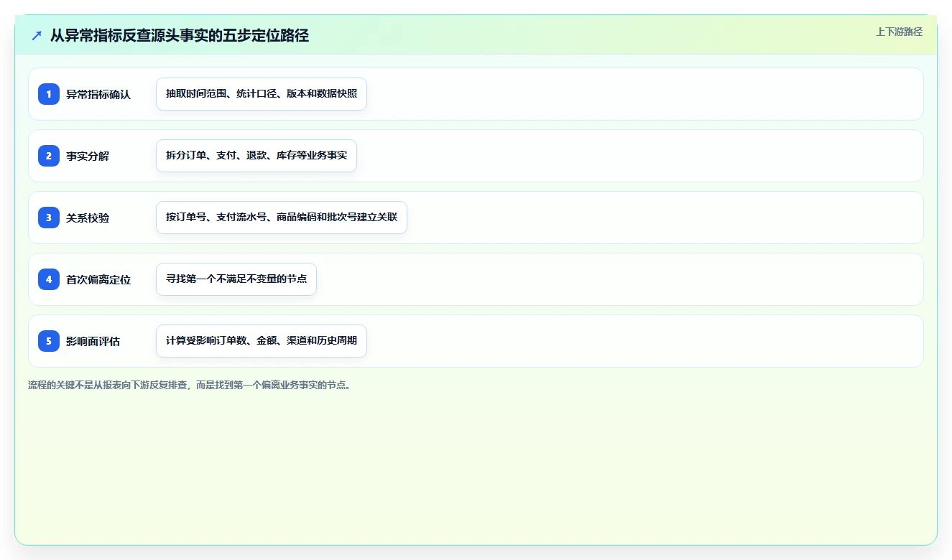Click the chip 寻找第一个不满足不变量的节点

click(x=236, y=279)
